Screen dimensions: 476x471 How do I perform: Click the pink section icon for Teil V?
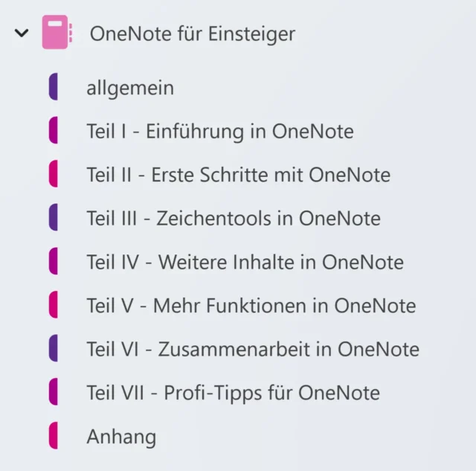tap(53, 305)
